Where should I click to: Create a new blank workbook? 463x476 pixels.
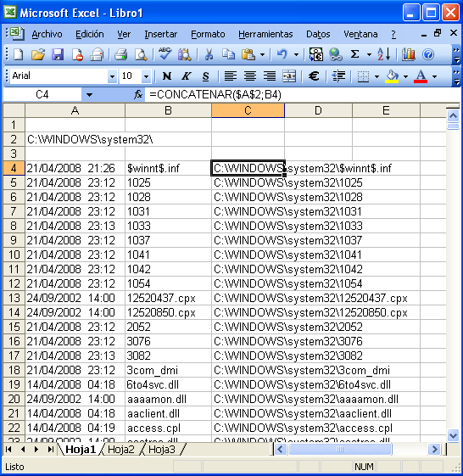[19, 54]
